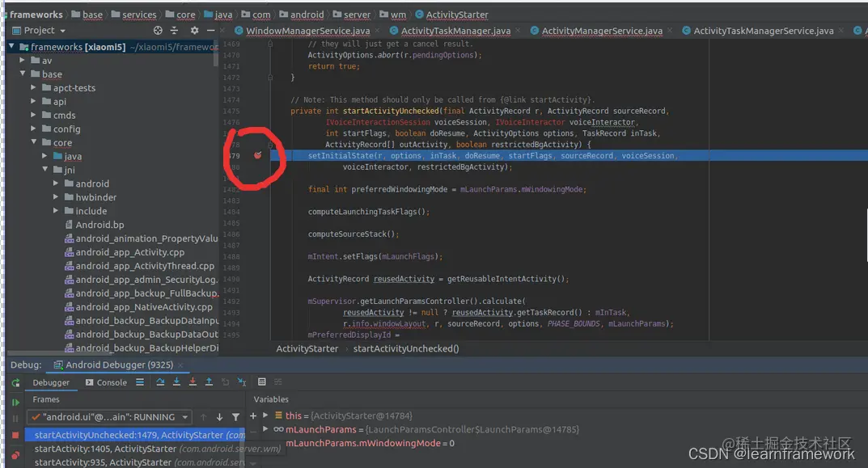
Task: Filter frames with funnel icon
Action: pos(236,417)
